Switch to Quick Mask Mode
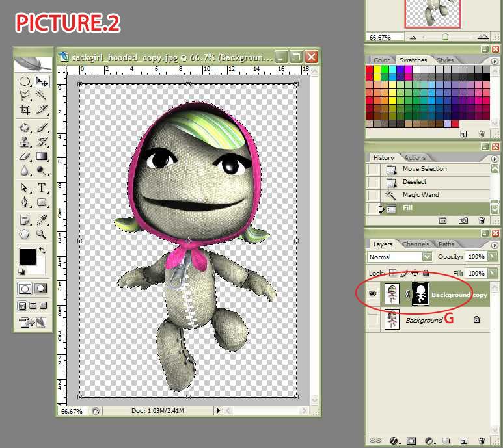This screenshot has width=503, height=448. tap(40, 289)
